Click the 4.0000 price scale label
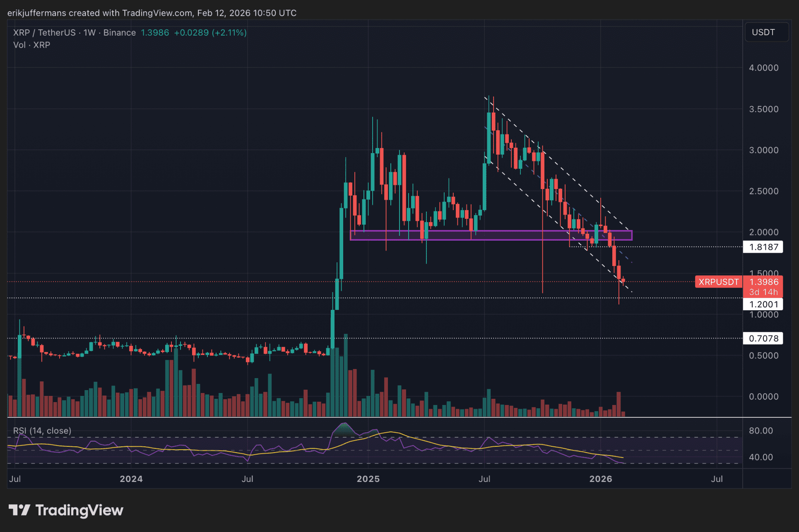799x532 pixels. [x=763, y=68]
